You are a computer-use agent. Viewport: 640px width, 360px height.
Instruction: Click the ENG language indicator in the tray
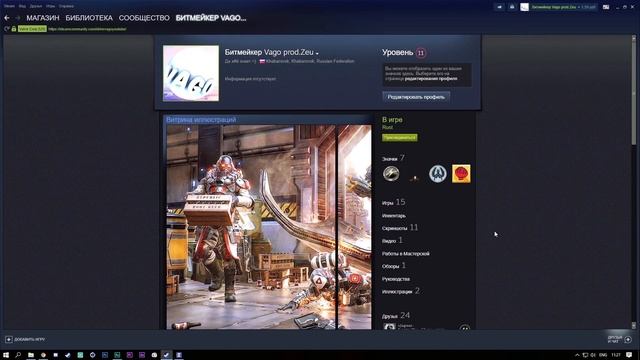click(603, 355)
